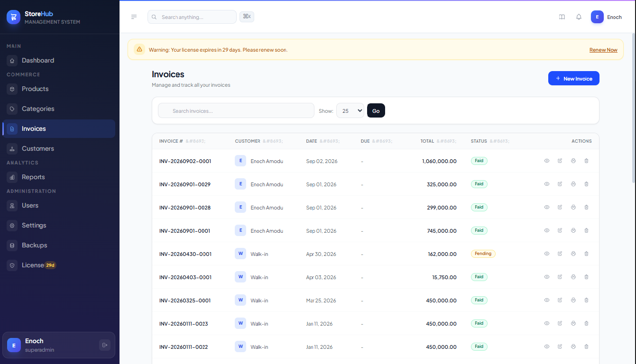View invoice INV-20260901-0001 eye icon
Image resolution: width=636 pixels, height=364 pixels.
[547, 231]
